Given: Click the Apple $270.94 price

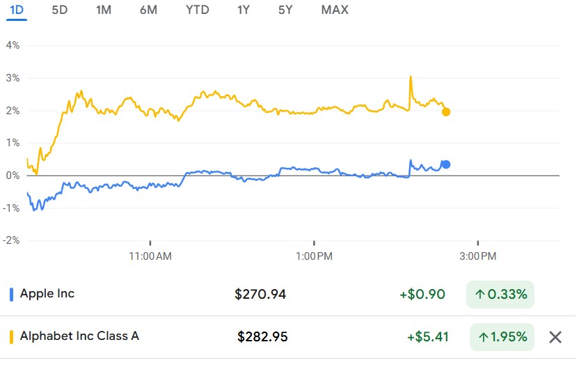Looking at the screenshot, I should [260, 295].
